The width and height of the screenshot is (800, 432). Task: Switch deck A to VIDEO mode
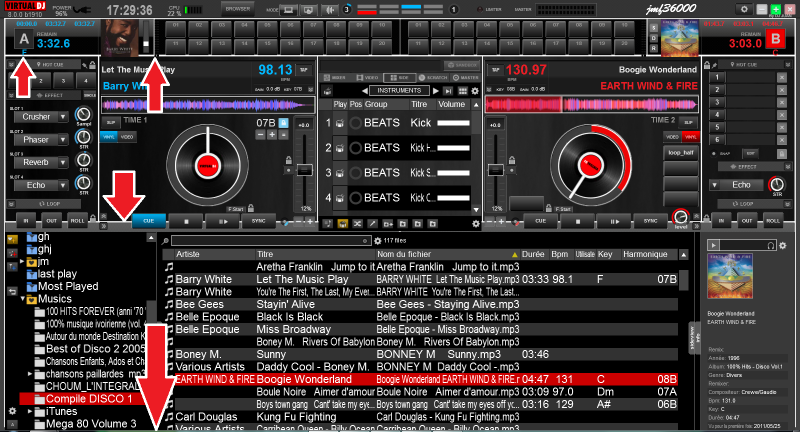pyautogui.click(x=127, y=137)
